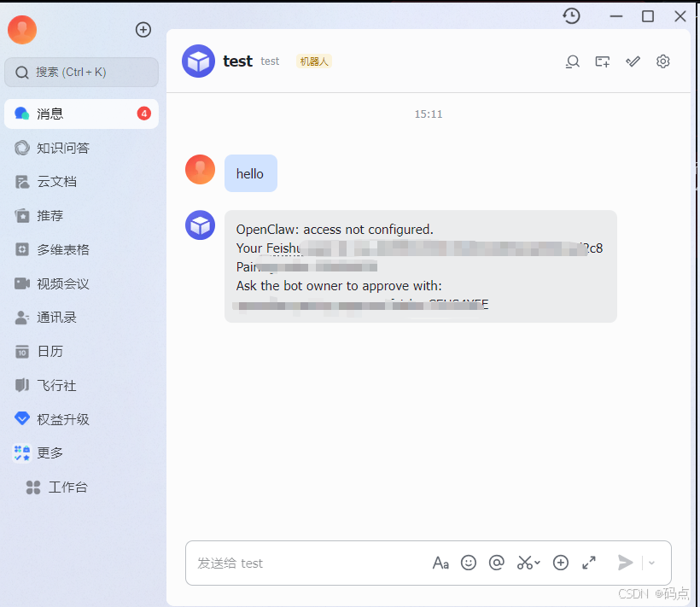This screenshot has width=700, height=607.
Task: Click the chat title "test"
Action: click(x=237, y=61)
